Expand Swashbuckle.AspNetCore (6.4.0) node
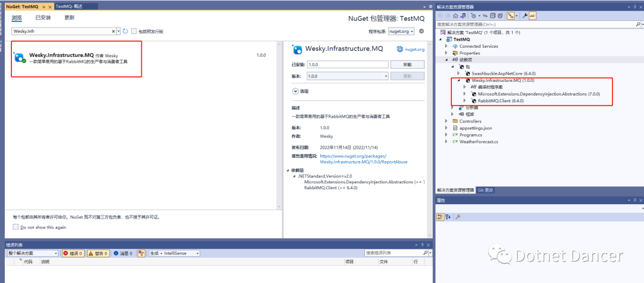Viewport: 644px width, 283px height. (x=459, y=73)
